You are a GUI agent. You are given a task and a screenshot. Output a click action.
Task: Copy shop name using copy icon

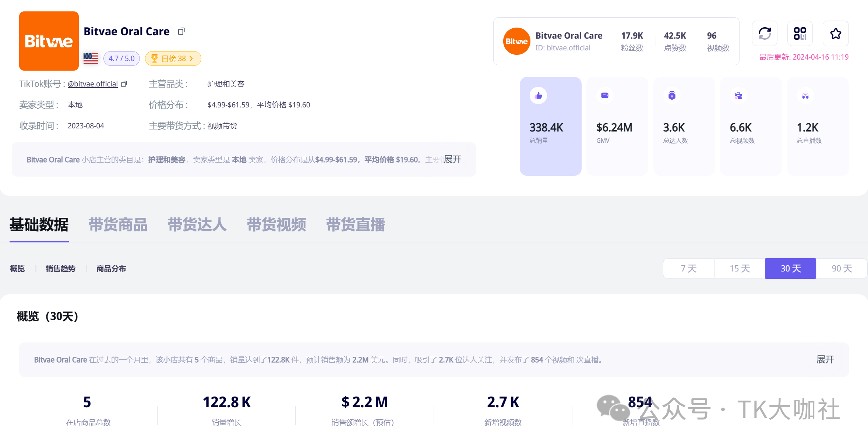pos(181,32)
